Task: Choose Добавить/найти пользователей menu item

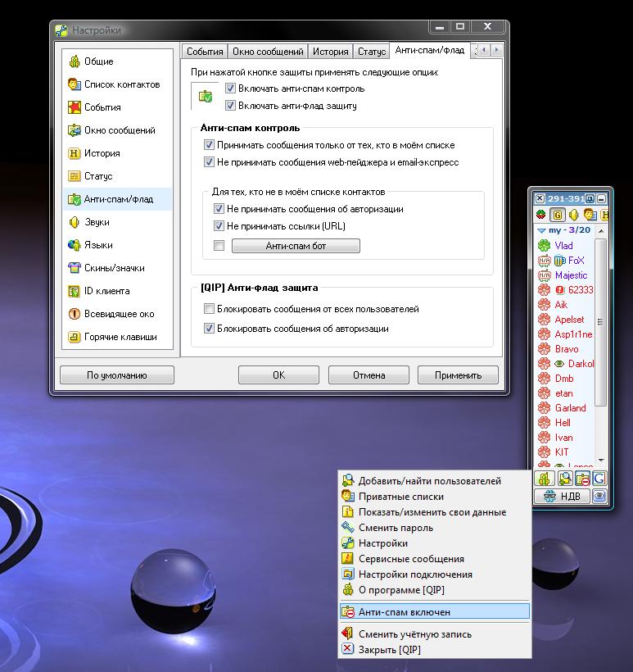Action: click(435, 481)
